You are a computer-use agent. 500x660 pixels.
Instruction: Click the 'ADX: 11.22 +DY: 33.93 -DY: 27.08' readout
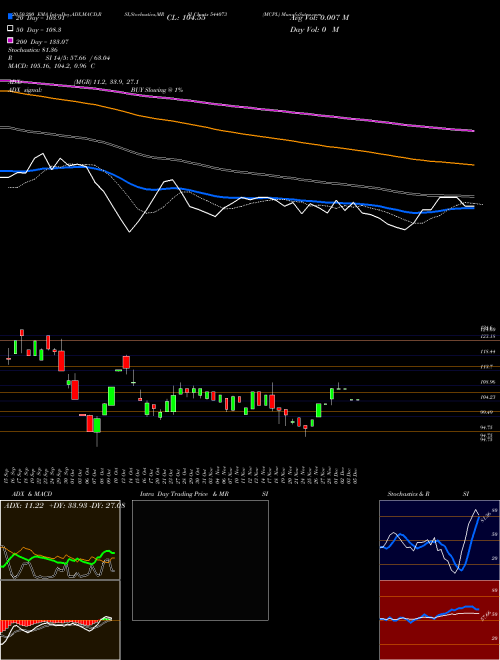point(64,506)
